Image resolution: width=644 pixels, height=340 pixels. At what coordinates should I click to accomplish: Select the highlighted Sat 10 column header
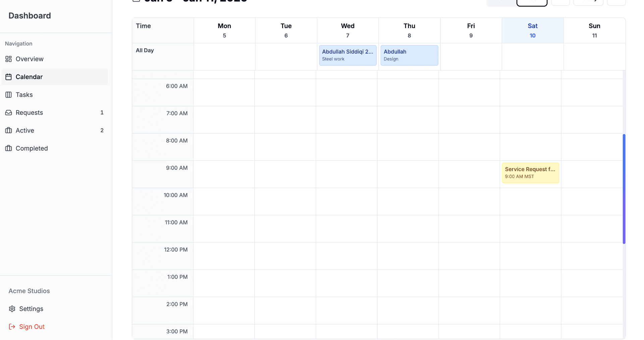pyautogui.click(x=532, y=30)
